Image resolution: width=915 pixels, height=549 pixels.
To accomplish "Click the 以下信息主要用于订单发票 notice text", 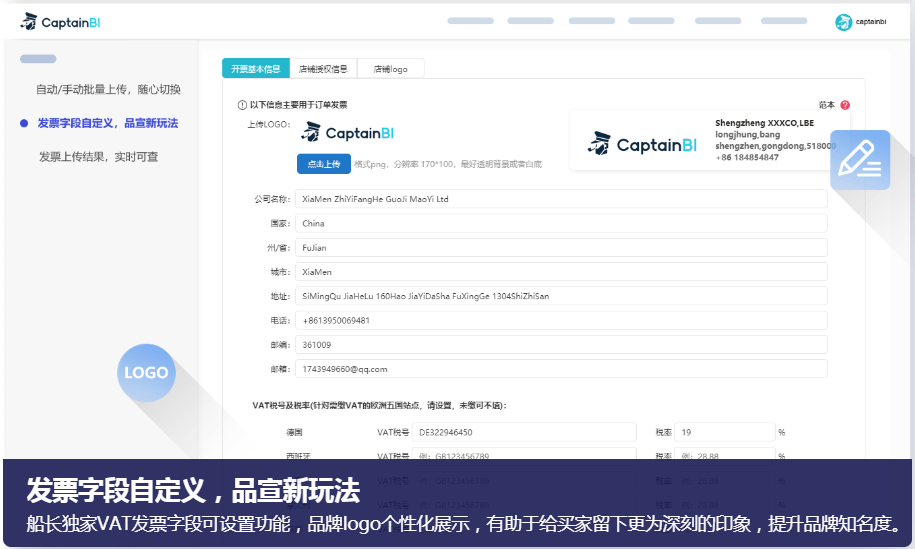I will pos(298,105).
